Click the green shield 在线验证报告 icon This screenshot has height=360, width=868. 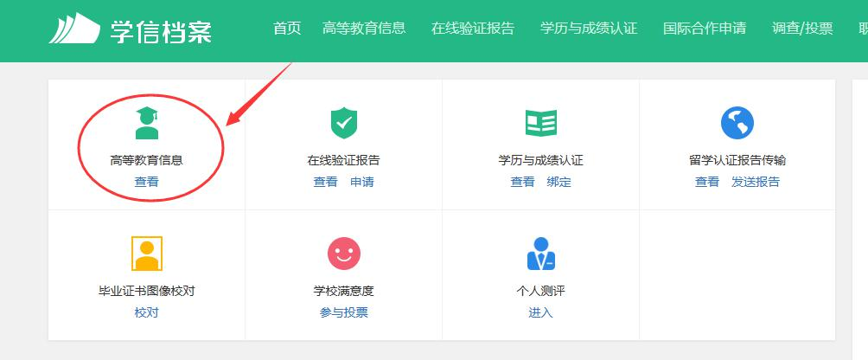pos(344,123)
